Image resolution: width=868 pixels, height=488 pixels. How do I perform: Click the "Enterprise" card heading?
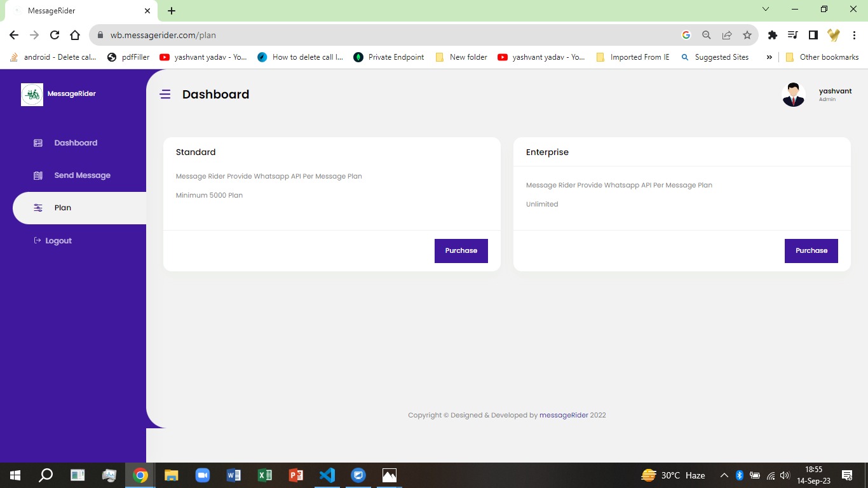(x=547, y=152)
